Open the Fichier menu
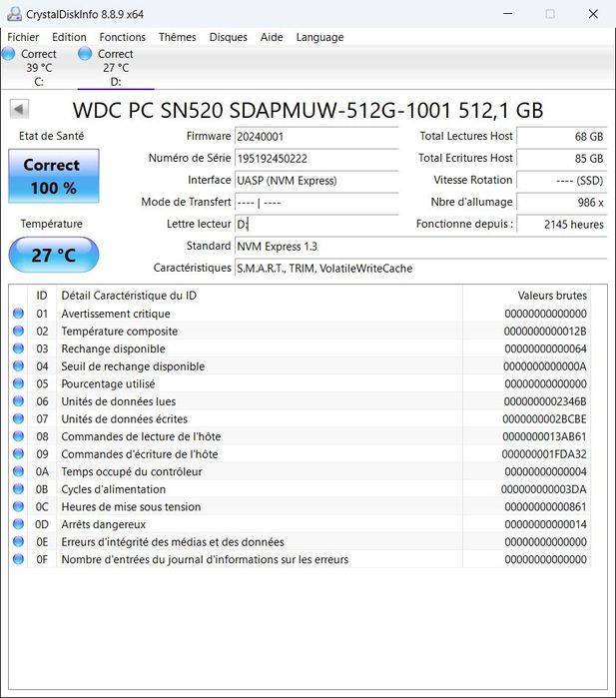The width and height of the screenshot is (616, 698). coord(23,37)
